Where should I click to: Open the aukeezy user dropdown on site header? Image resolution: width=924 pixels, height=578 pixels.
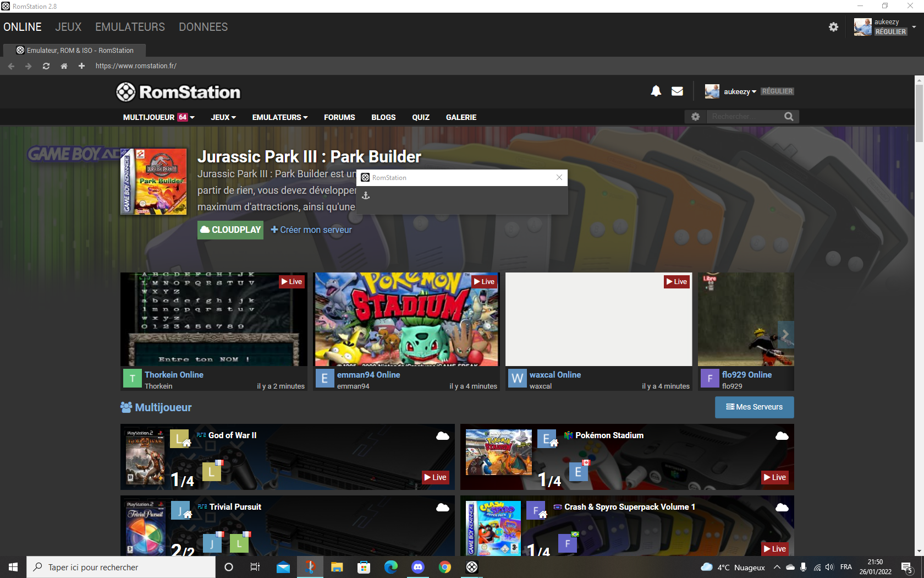click(740, 91)
